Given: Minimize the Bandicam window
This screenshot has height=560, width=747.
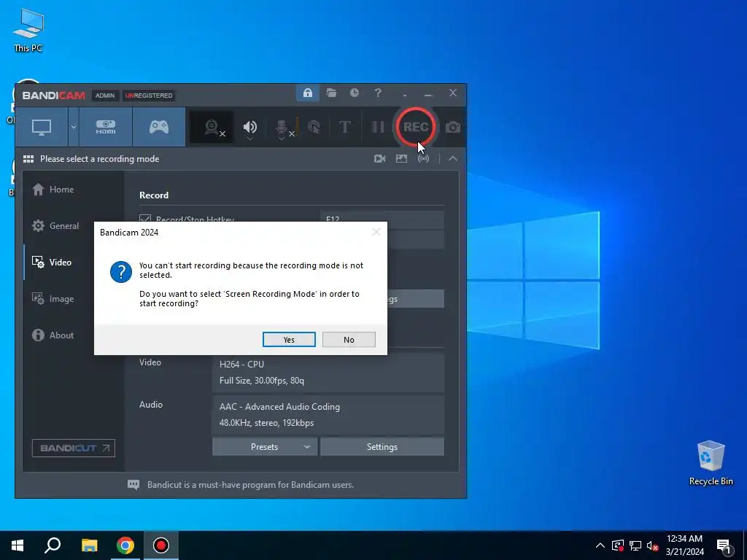Looking at the screenshot, I should (x=428, y=93).
